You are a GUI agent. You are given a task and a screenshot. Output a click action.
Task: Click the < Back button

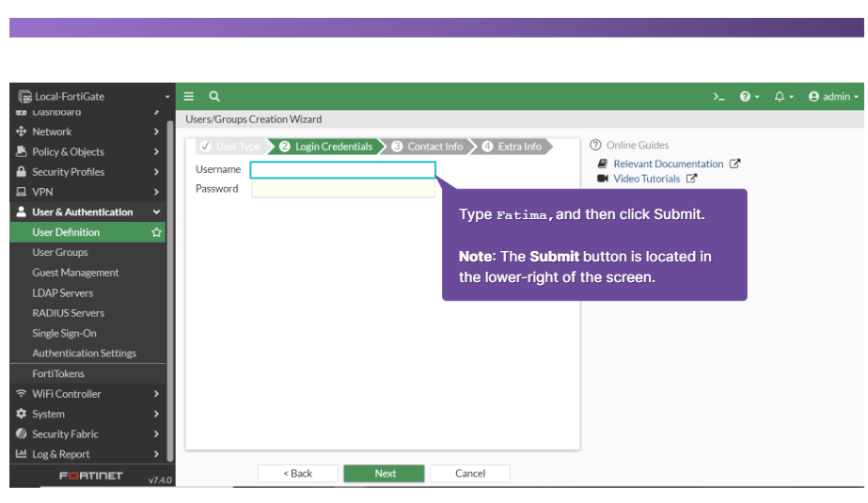pos(298,473)
